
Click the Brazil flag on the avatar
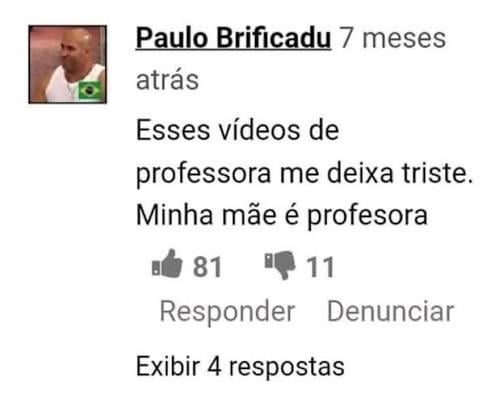(x=89, y=90)
